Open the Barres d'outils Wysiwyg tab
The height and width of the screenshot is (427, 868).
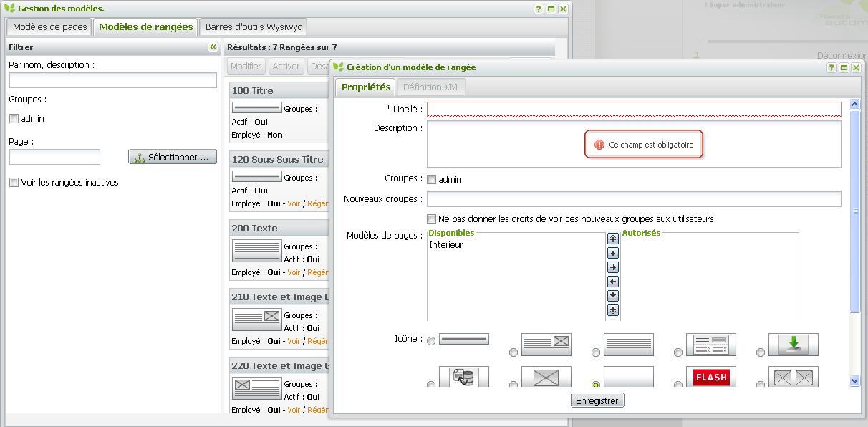pos(254,27)
